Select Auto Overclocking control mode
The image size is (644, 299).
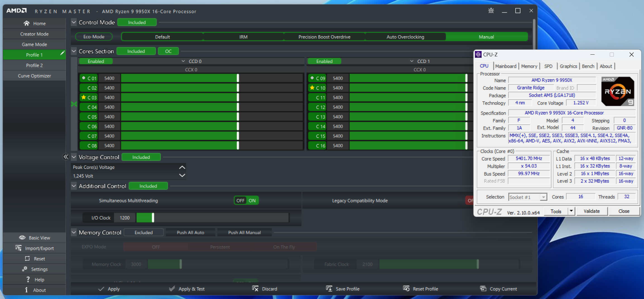tap(405, 37)
